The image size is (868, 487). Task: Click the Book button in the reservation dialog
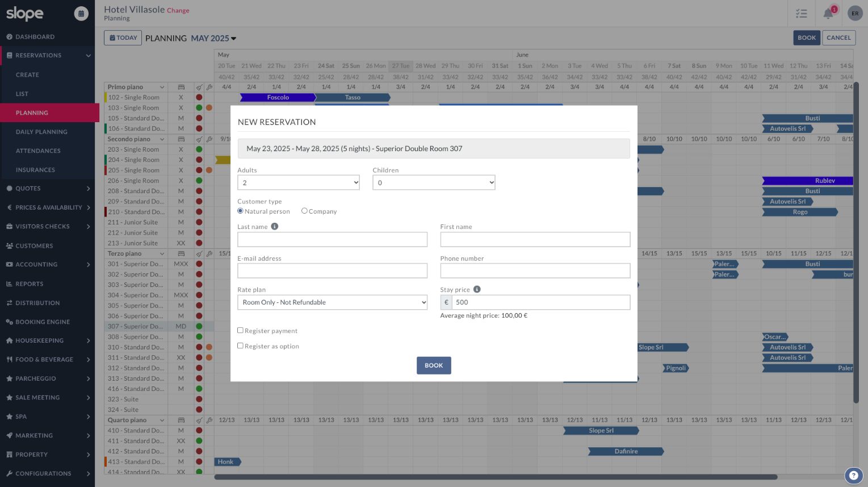point(434,365)
